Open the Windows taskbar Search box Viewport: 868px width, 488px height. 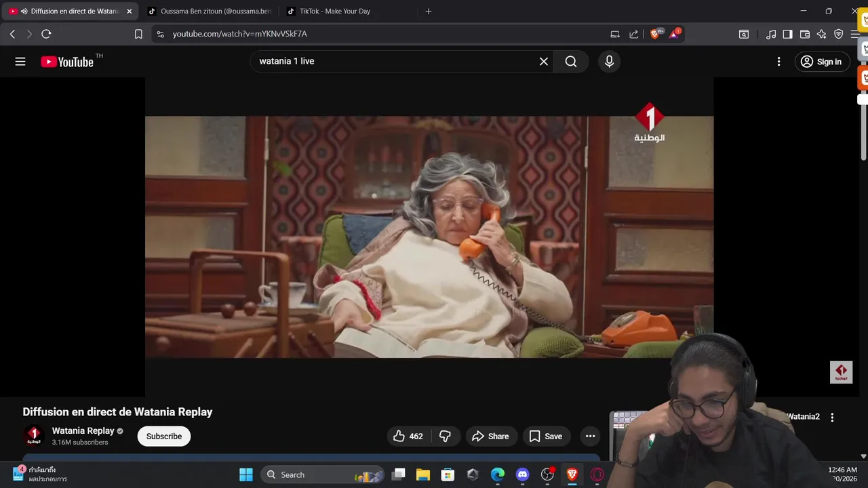click(x=322, y=474)
